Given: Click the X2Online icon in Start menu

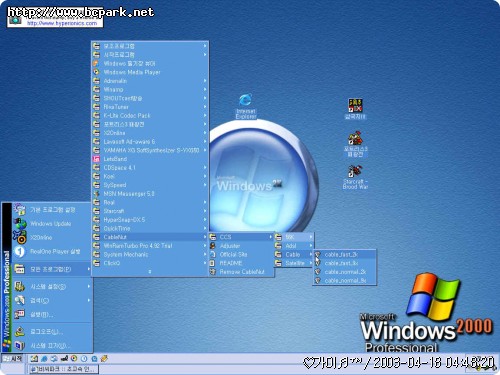Looking at the screenshot, I should [x=20, y=237].
